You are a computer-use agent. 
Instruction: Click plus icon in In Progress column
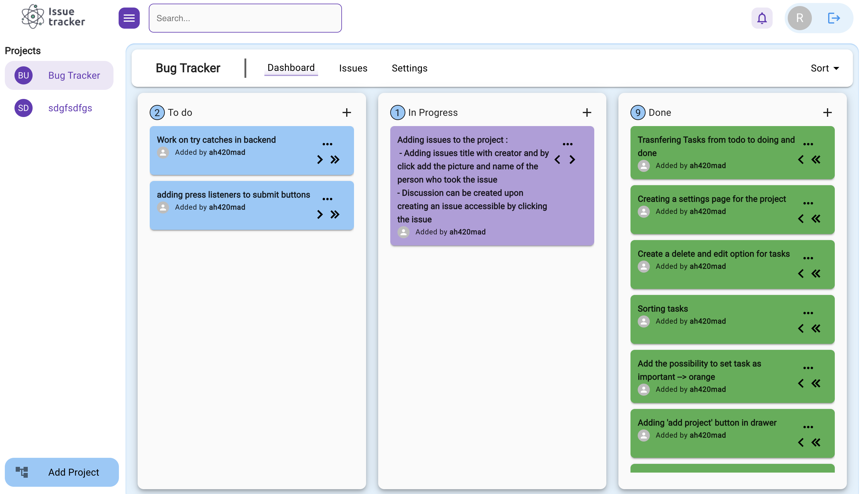click(x=587, y=112)
